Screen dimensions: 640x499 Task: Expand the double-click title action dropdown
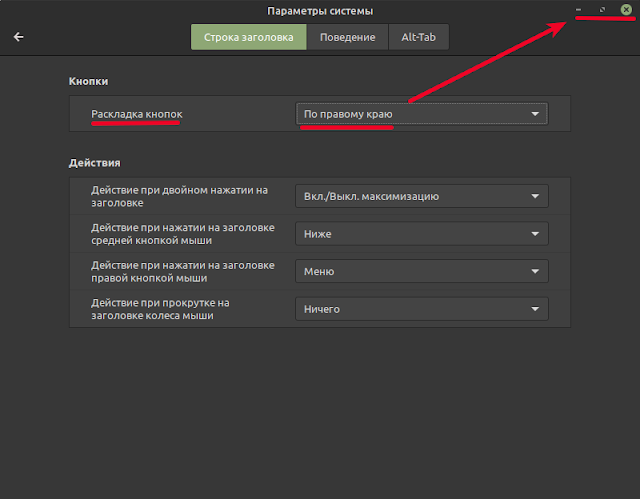pyautogui.click(x=422, y=196)
